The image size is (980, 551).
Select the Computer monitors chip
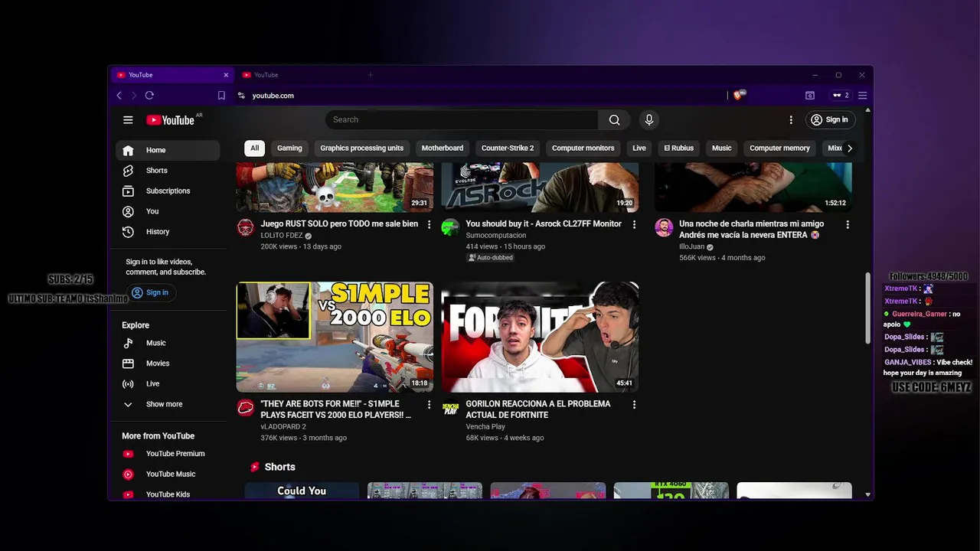583,148
